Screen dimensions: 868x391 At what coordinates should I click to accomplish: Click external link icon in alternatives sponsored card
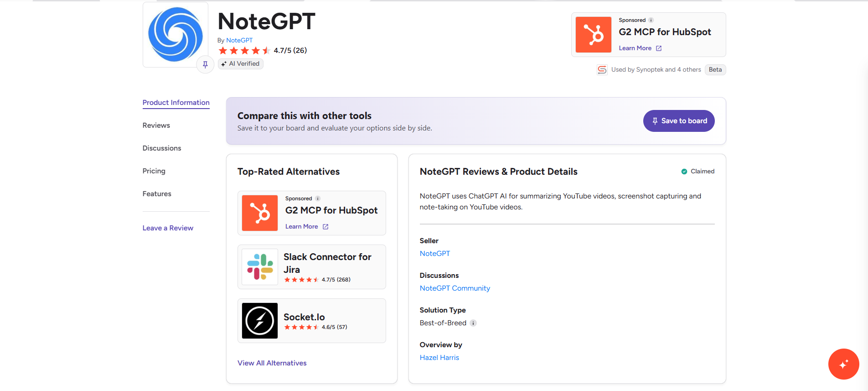click(x=325, y=227)
